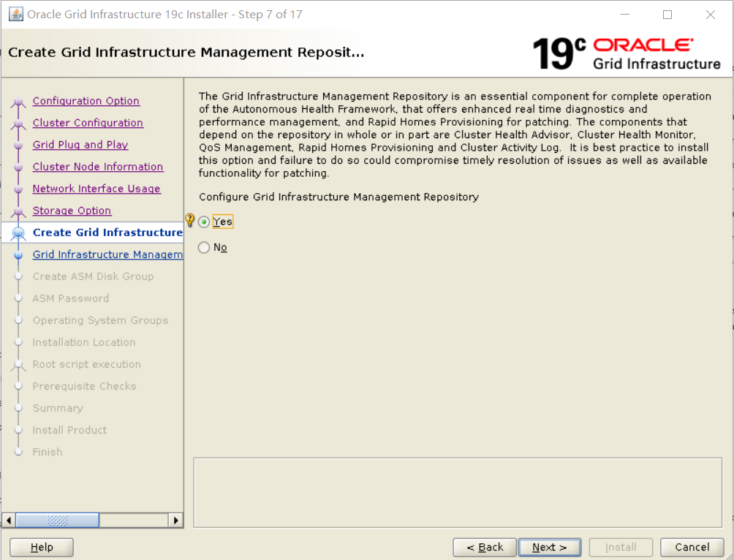
Task: Click the Java installer icon in title bar
Action: tap(16, 15)
